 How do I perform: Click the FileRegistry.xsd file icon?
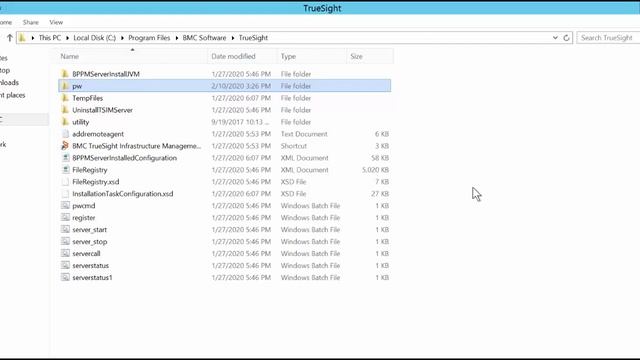(65, 182)
